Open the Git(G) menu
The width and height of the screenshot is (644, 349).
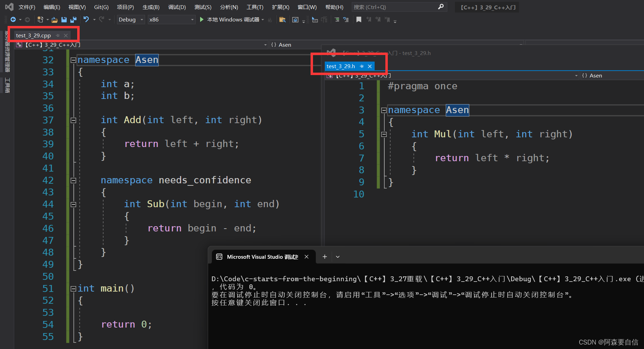[101, 7]
